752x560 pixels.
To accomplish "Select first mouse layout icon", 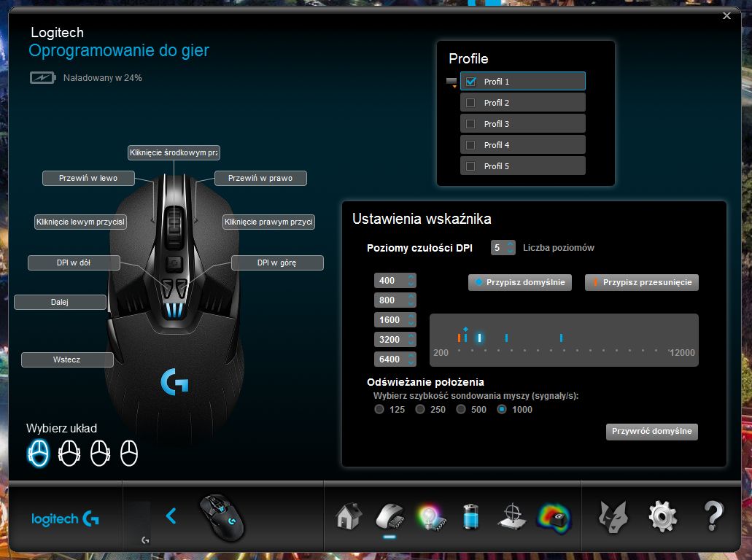I will (x=39, y=453).
